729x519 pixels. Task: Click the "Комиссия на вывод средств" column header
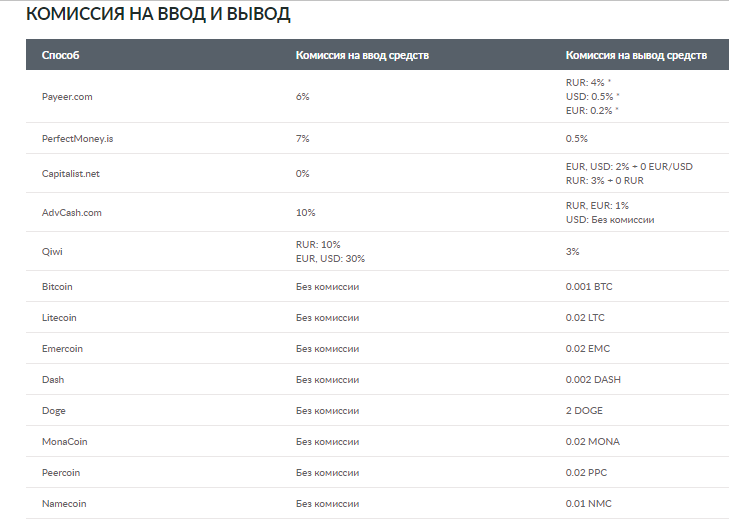coord(636,55)
